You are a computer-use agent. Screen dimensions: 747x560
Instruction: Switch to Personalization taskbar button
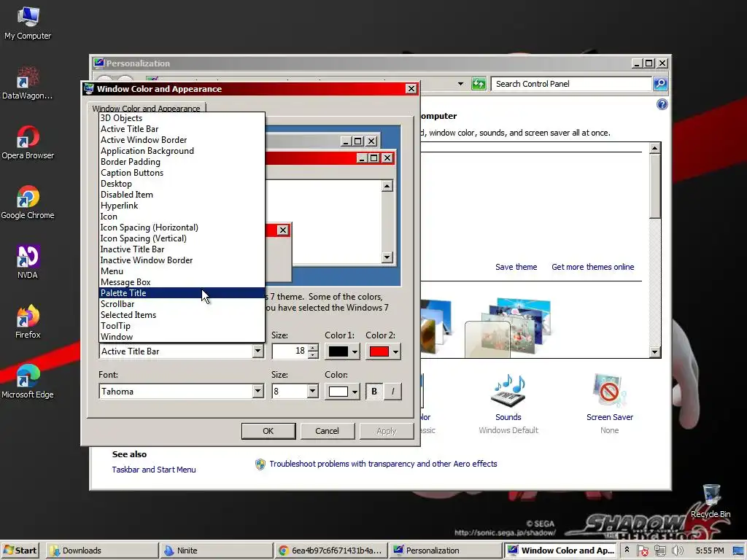pyautogui.click(x=445, y=551)
